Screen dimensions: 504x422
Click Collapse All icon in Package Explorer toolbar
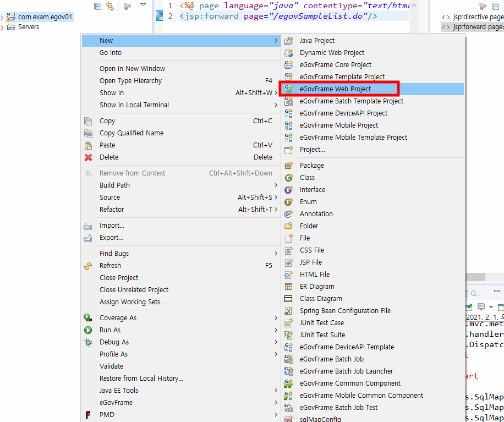coord(97,6)
